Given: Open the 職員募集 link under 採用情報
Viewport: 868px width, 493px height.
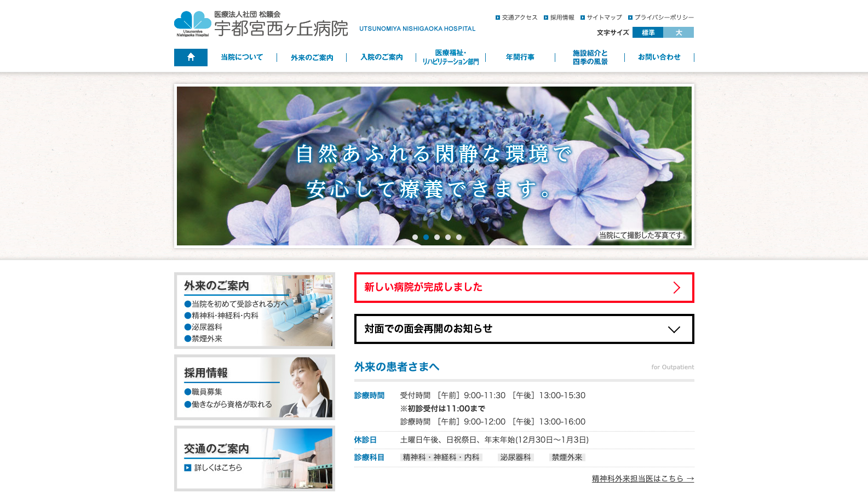Looking at the screenshot, I should point(206,392).
